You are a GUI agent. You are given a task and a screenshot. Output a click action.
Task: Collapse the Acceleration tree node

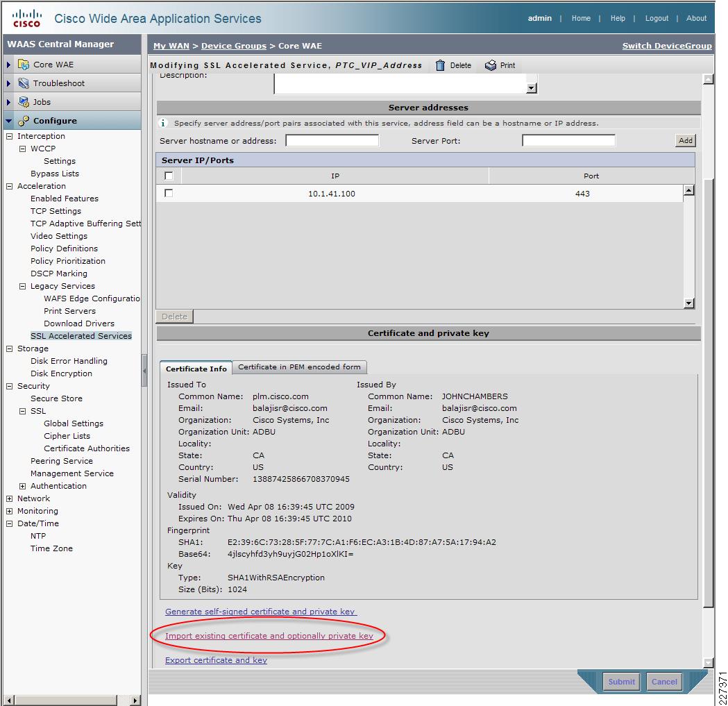pos(9,186)
